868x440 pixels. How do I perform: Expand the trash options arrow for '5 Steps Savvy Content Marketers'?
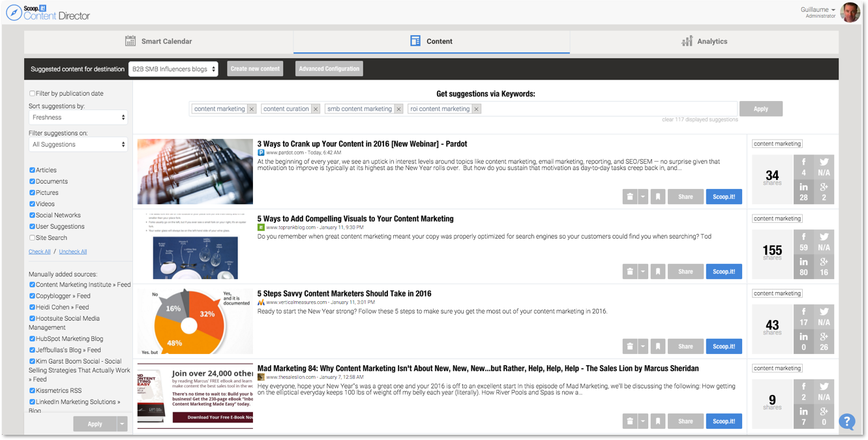click(x=642, y=347)
